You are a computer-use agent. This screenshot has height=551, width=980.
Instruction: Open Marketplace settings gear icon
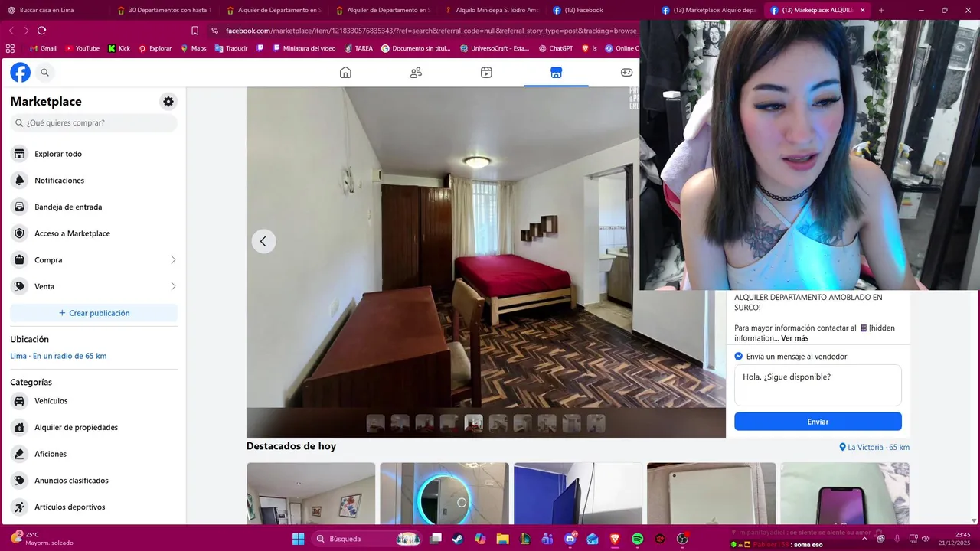[x=168, y=102]
